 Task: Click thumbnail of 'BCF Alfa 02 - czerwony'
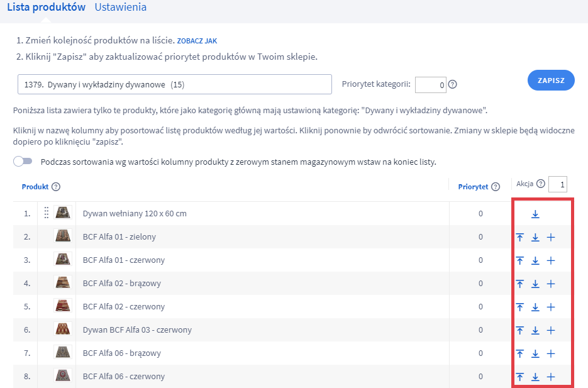pos(63,306)
